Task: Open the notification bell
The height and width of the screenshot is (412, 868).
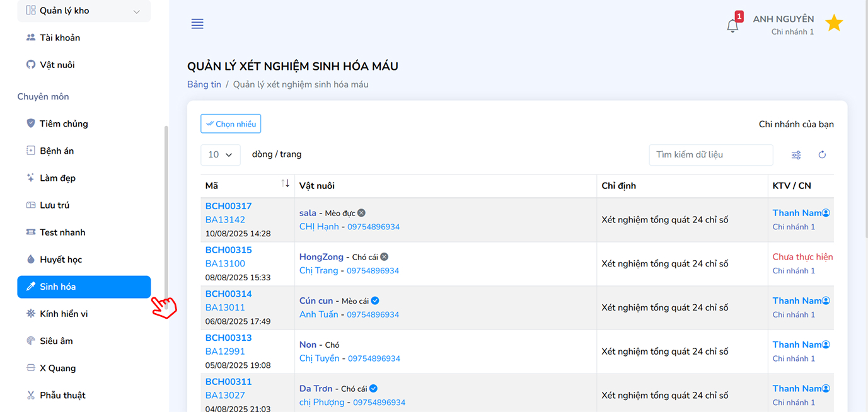Action: coord(732,26)
